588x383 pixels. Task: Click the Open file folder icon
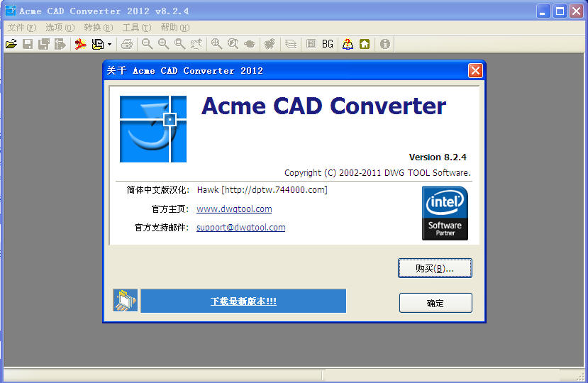11,44
